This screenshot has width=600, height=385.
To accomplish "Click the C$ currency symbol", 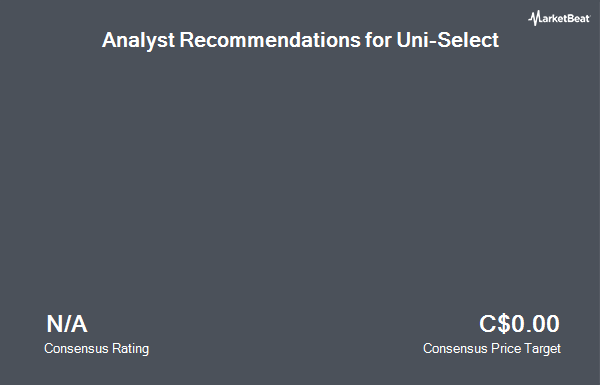I will click(x=495, y=324).
